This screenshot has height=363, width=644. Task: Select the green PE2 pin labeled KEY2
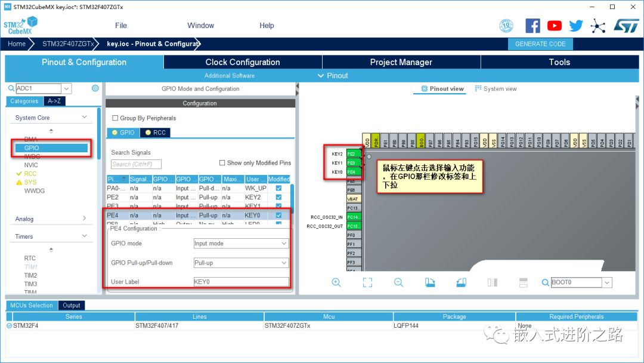click(354, 154)
